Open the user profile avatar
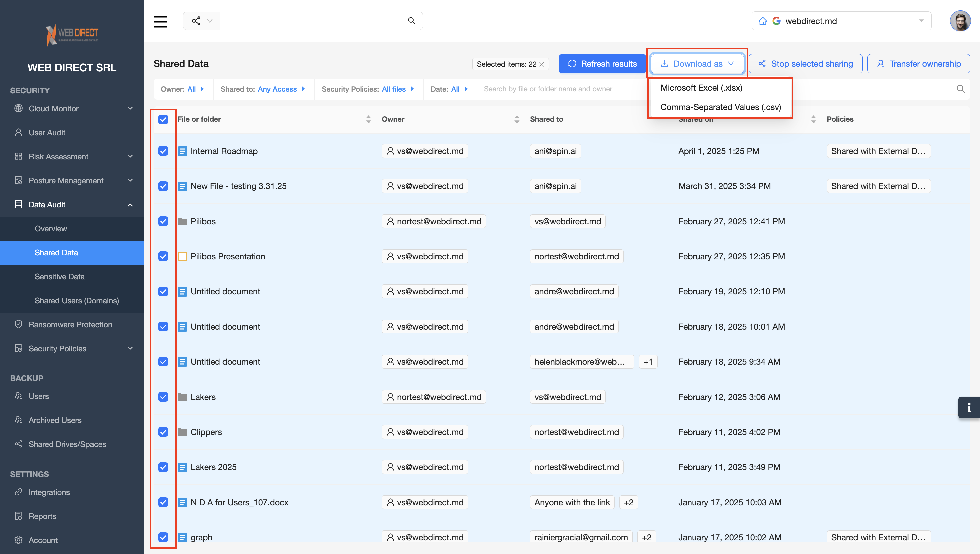 click(960, 21)
